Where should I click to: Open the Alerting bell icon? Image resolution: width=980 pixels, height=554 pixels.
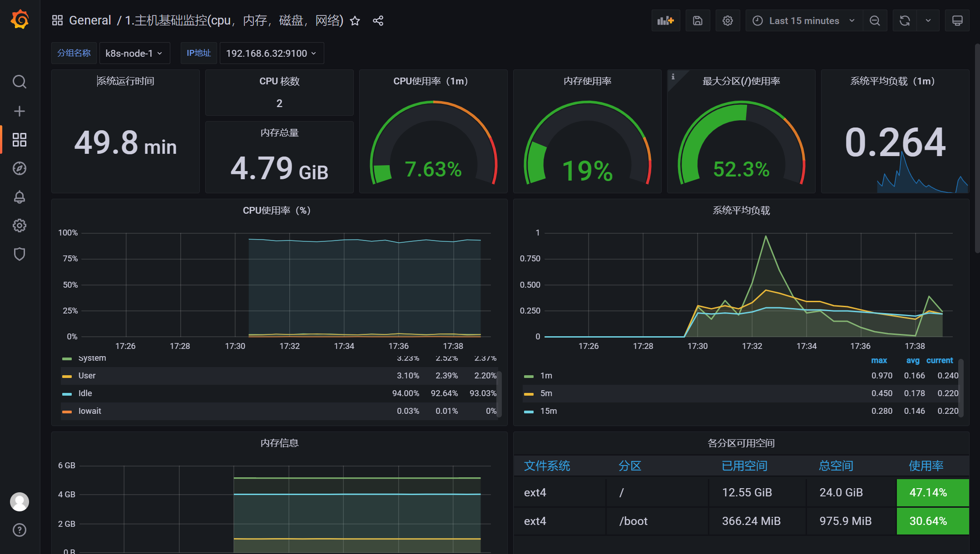[x=19, y=197]
